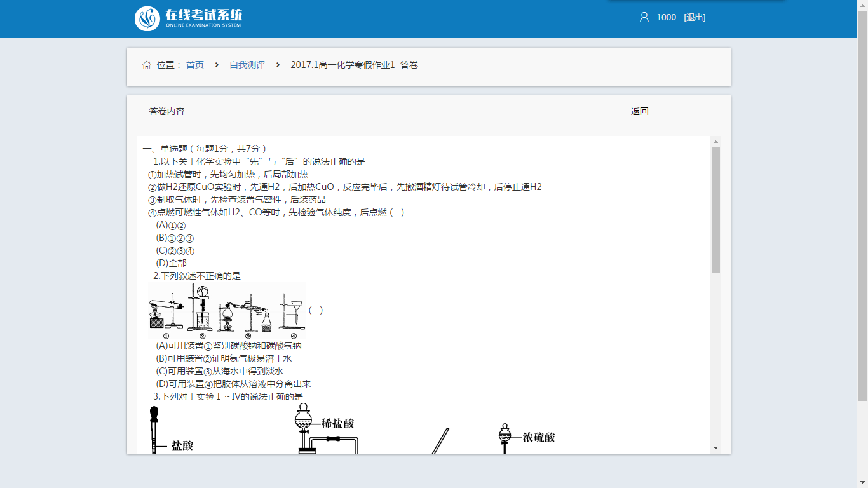
Task: Click the second breadcrumb chevron separator
Action: pyautogui.click(x=278, y=65)
